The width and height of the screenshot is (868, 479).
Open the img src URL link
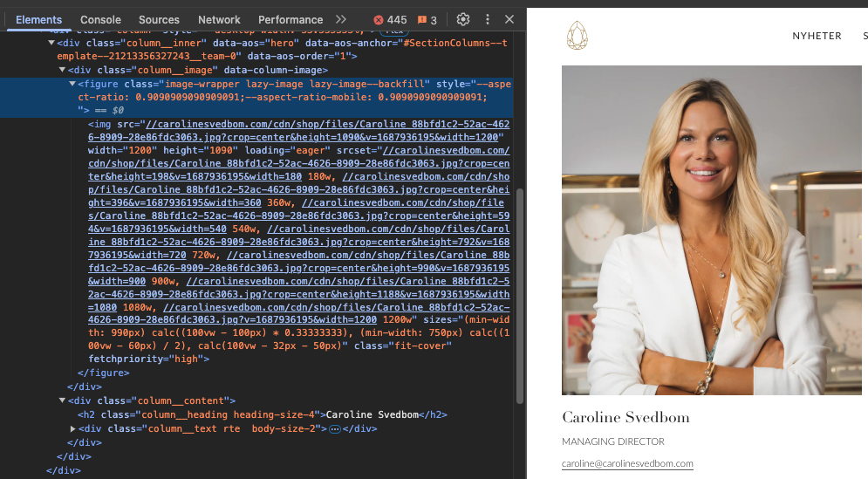[x=299, y=131]
